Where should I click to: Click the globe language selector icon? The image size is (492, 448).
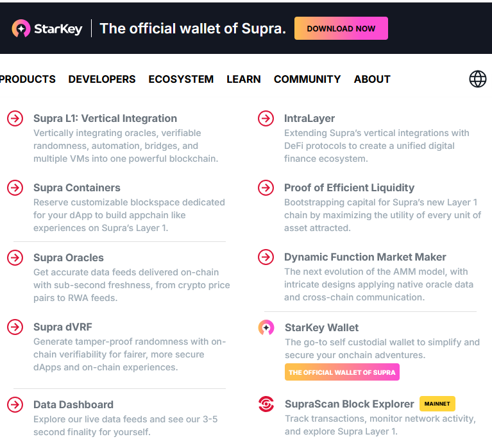tap(477, 79)
